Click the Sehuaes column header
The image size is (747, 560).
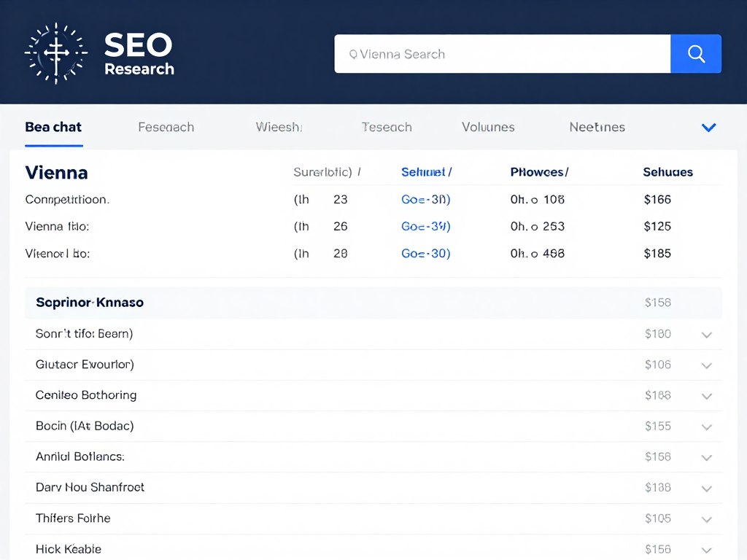668,172
